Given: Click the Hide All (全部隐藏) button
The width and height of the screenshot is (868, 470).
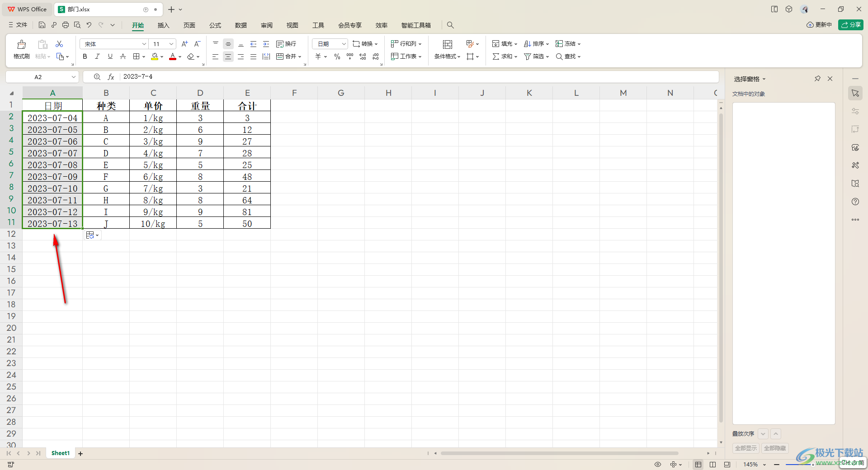Looking at the screenshot, I should click(775, 448).
